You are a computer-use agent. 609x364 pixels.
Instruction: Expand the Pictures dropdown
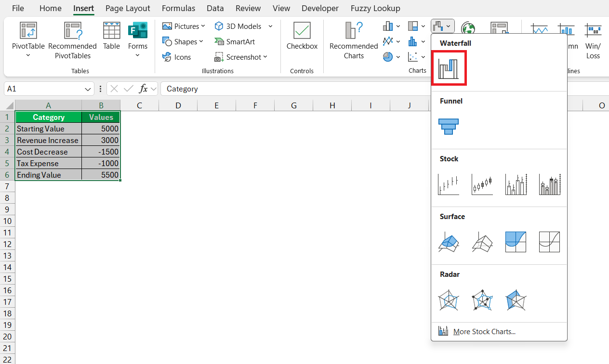(x=203, y=26)
